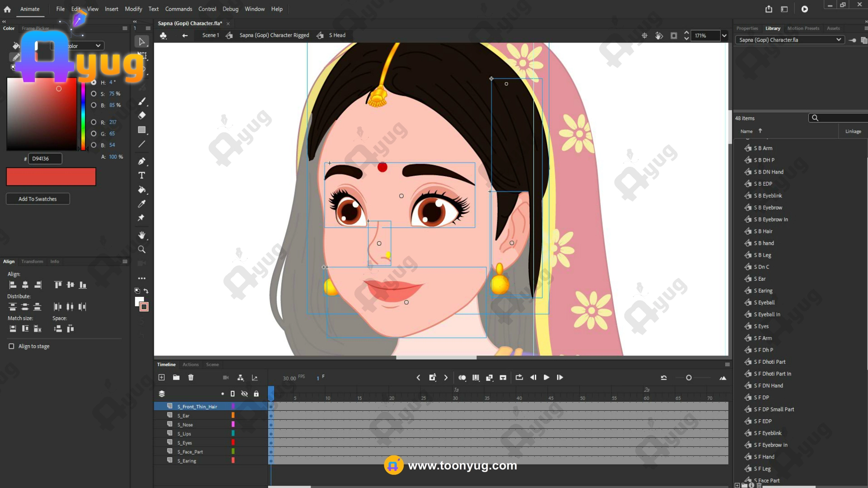Screen dimensions: 868x488
Task: Select the Hand tool
Action: click(142, 235)
